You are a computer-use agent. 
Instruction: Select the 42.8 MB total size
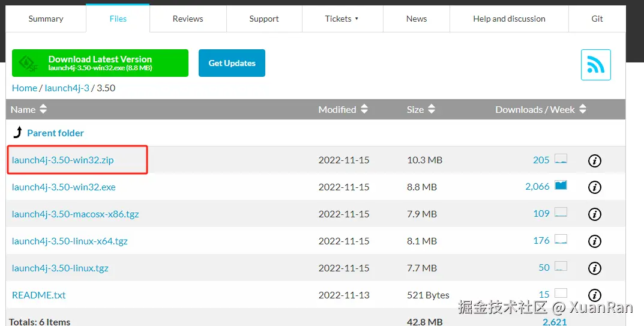click(425, 321)
